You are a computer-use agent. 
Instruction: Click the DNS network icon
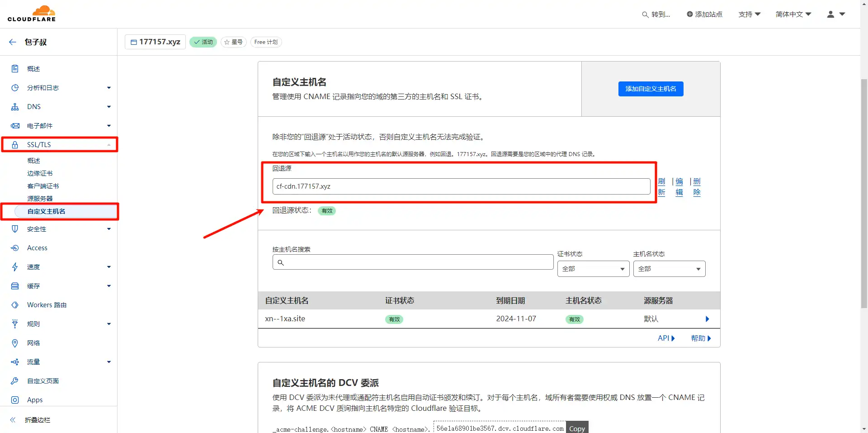click(x=15, y=107)
